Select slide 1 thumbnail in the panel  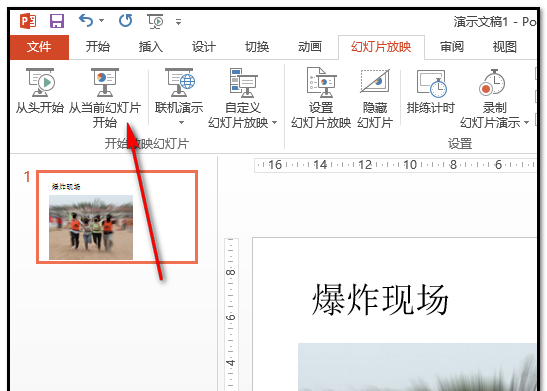(117, 217)
